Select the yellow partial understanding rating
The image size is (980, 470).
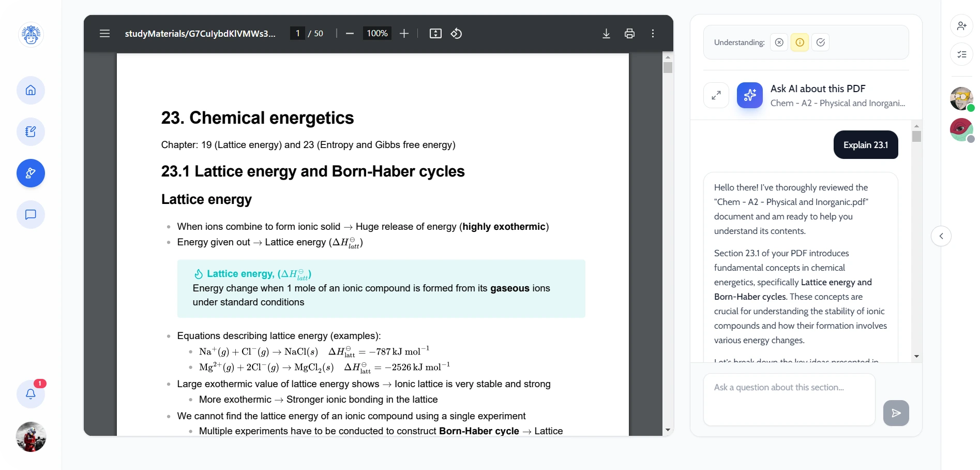pyautogui.click(x=800, y=42)
